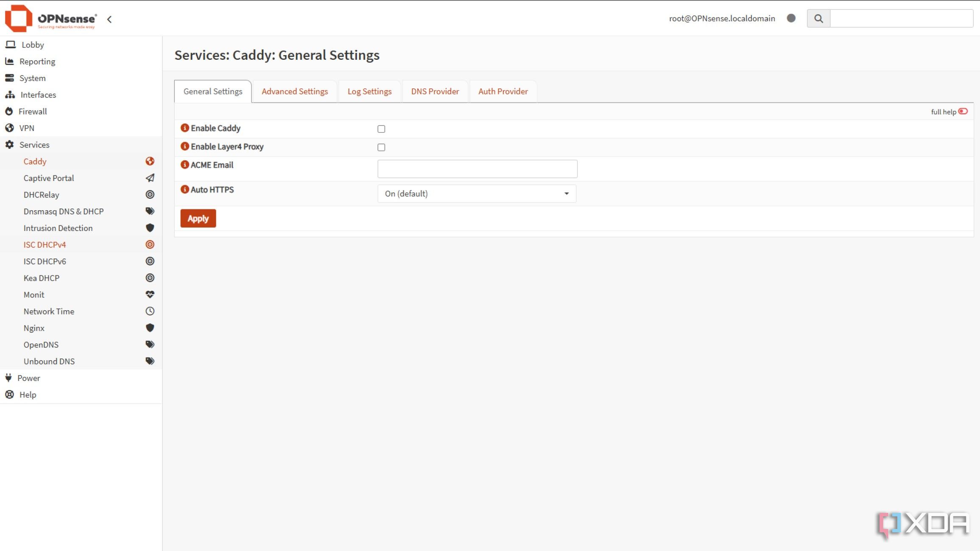The width and height of the screenshot is (980, 551).
Task: Click the Auto HTTPS info icon
Action: 184,189
